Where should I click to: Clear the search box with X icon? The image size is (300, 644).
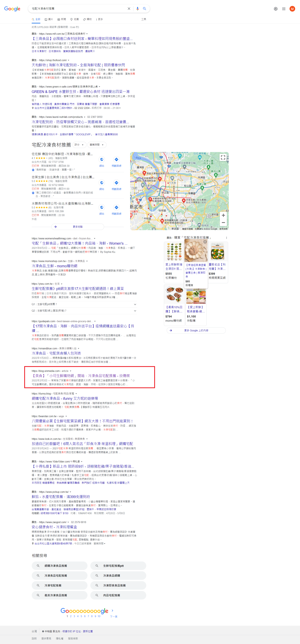[129, 8]
